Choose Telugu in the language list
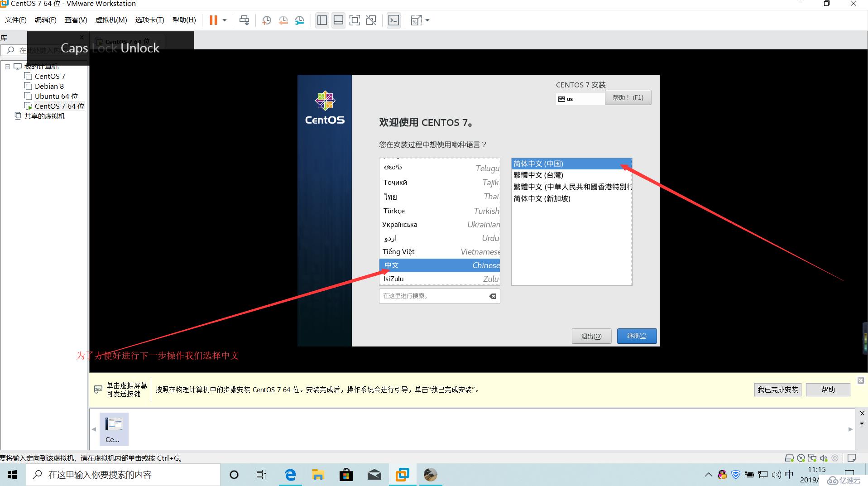The height and width of the screenshot is (486, 868). 439,168
